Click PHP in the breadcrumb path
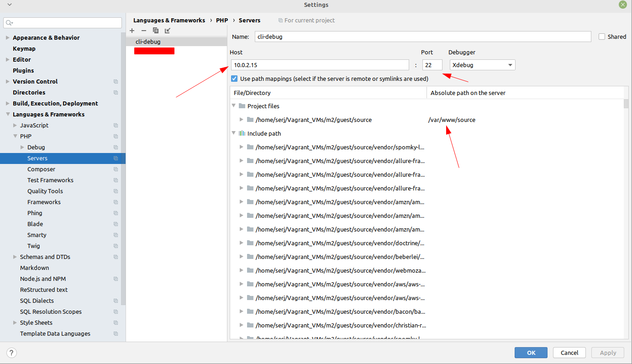Image resolution: width=632 pixels, height=364 pixels. click(222, 21)
